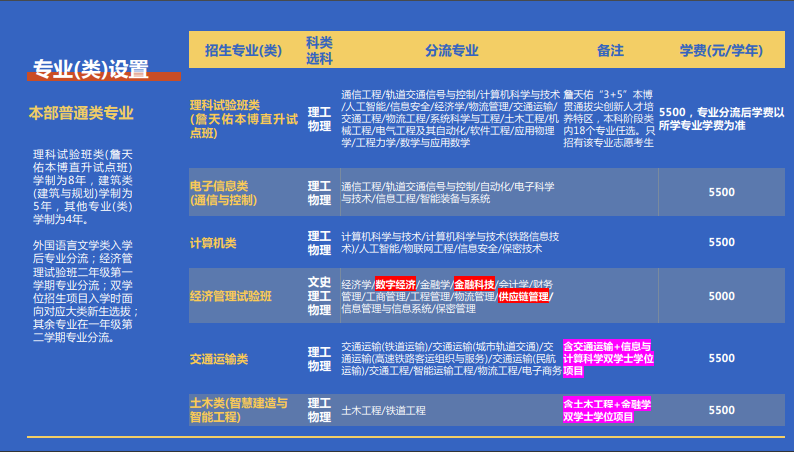Click the 学制为8年 sidebar paragraph
The image size is (794, 452).
coord(83,187)
